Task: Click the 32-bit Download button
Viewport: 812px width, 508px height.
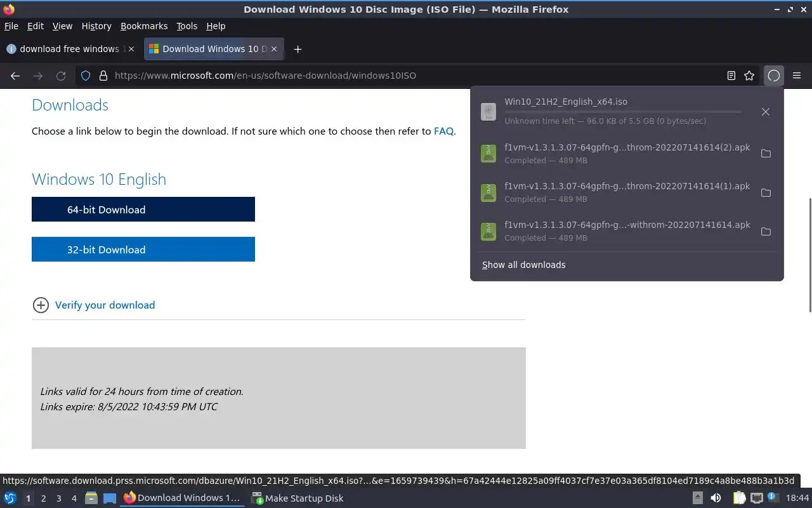Action: [143, 250]
